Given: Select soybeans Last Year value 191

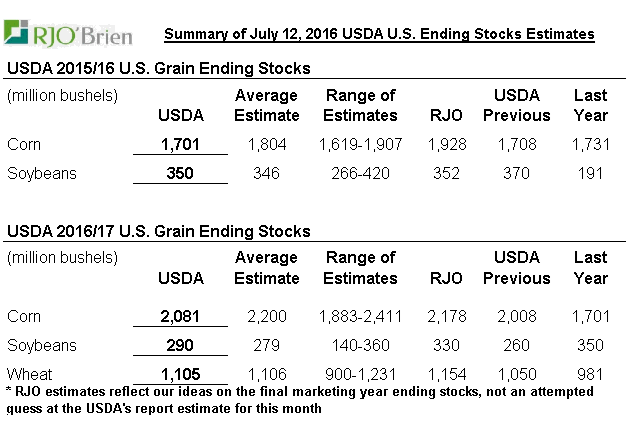Looking at the screenshot, I should pyautogui.click(x=590, y=173).
